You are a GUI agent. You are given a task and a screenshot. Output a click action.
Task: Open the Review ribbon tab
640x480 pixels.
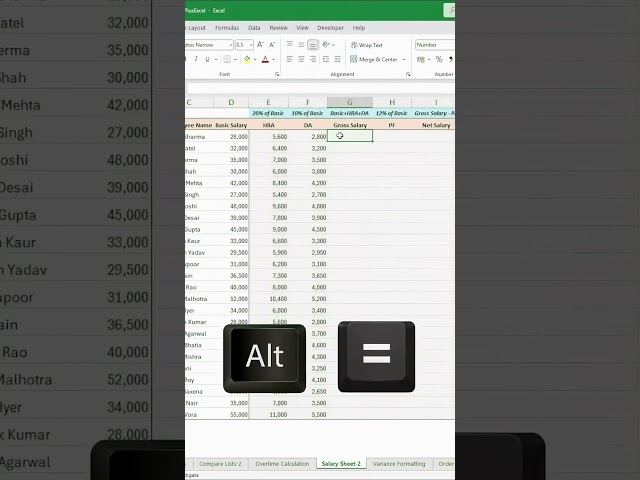[278, 28]
